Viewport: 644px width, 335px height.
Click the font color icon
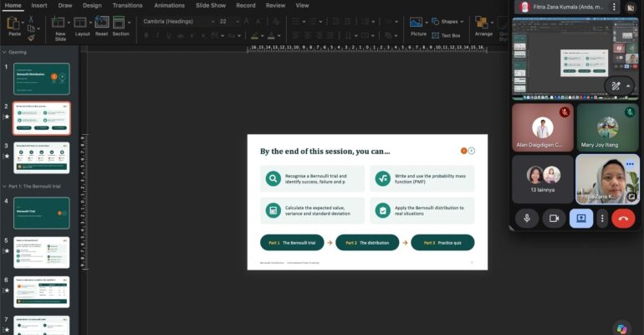coord(271,36)
